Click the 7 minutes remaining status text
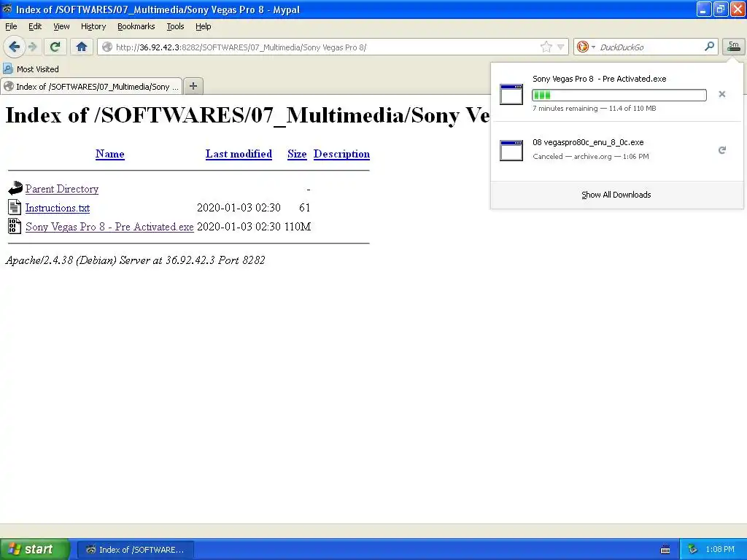747x560 pixels. pyautogui.click(x=565, y=108)
